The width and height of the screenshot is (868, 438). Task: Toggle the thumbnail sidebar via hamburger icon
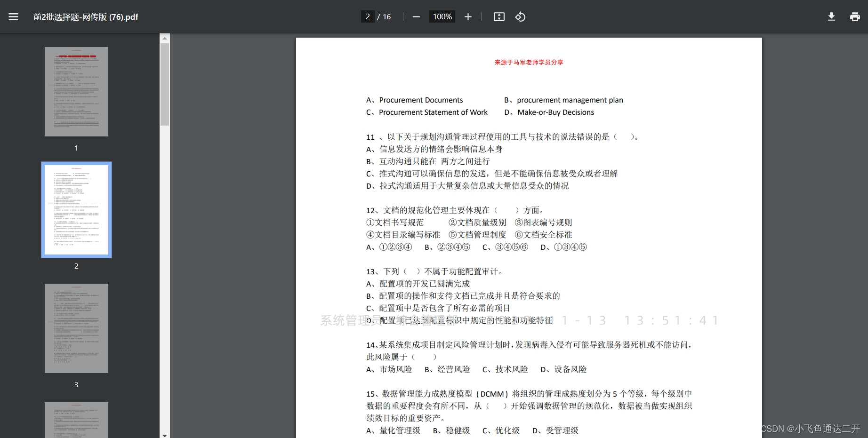pos(13,16)
